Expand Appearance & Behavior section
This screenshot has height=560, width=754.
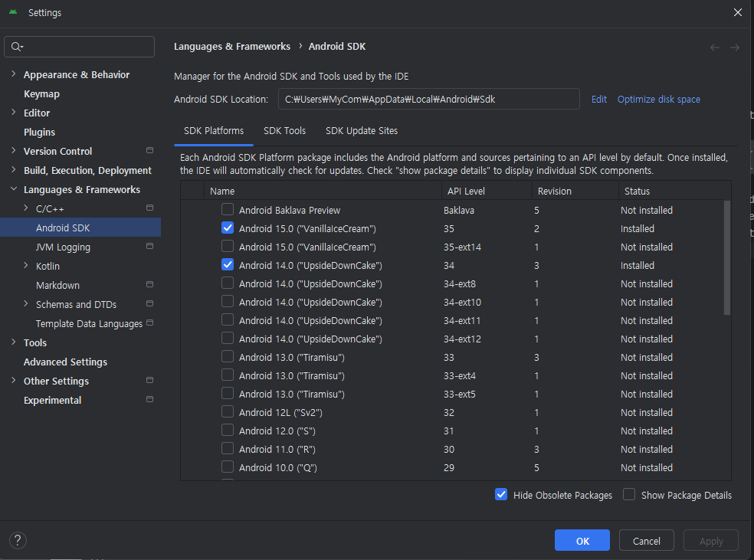tap(14, 74)
